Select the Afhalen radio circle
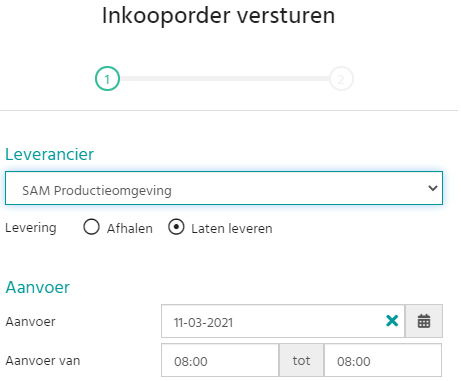The image size is (461, 381). (x=91, y=227)
